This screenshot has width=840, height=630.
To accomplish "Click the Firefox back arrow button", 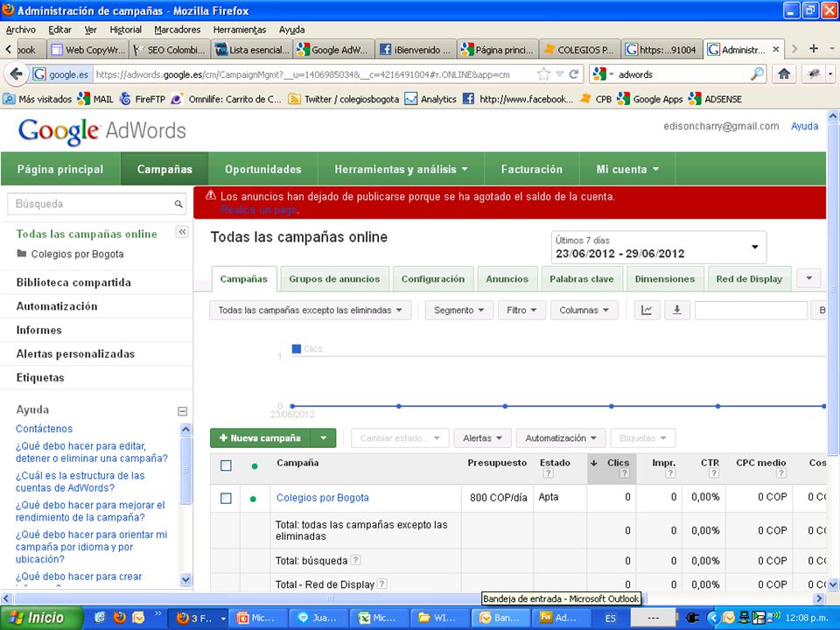I will pyautogui.click(x=16, y=73).
